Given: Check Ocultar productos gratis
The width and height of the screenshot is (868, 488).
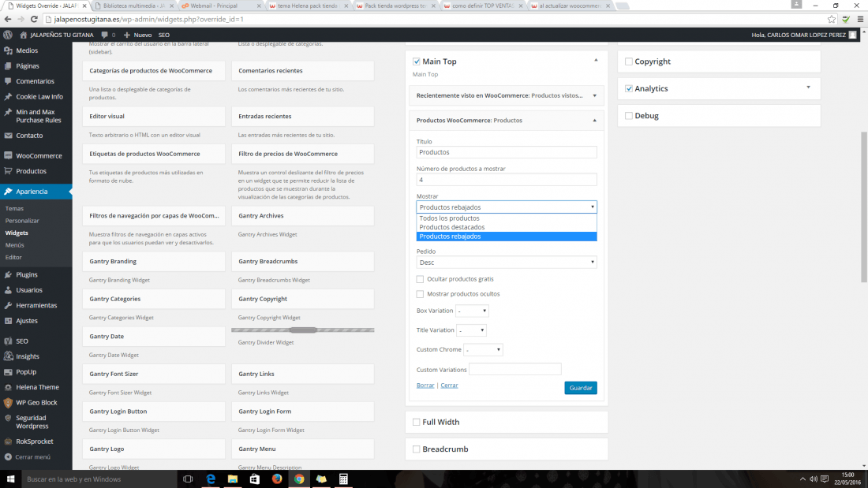Looking at the screenshot, I should point(420,279).
